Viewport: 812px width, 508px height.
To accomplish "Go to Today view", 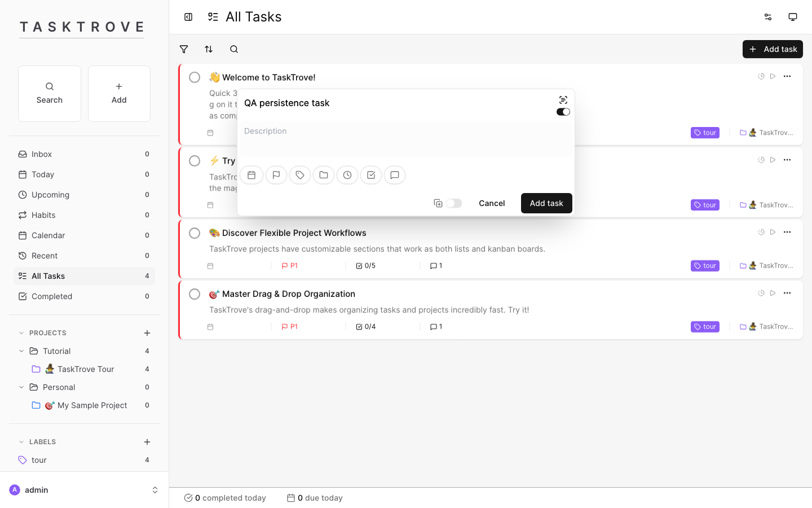I will pos(84,174).
